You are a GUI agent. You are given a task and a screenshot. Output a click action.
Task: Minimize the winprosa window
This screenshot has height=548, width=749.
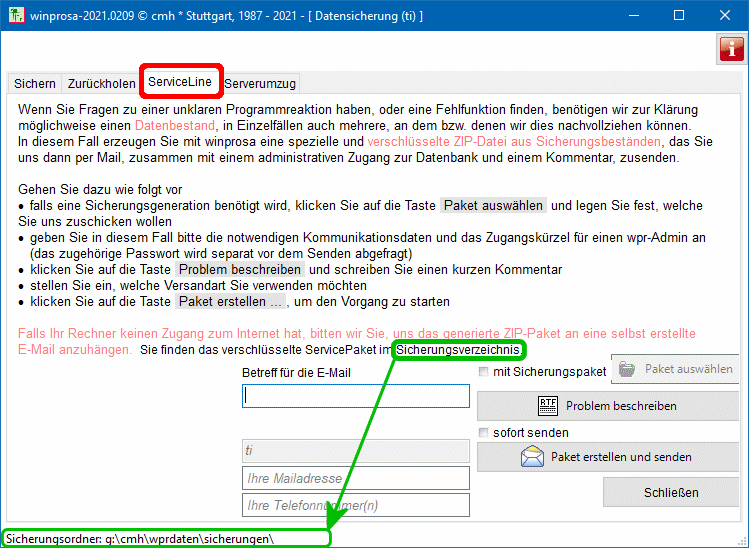(x=633, y=16)
